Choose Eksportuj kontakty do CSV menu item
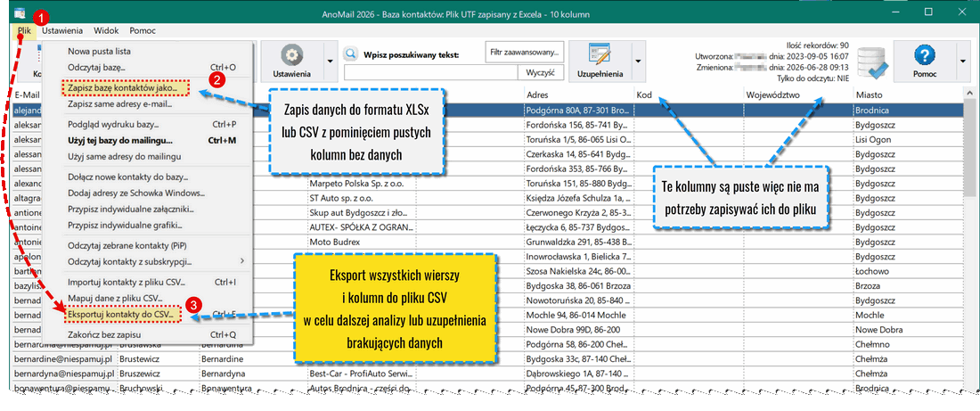 (x=123, y=313)
